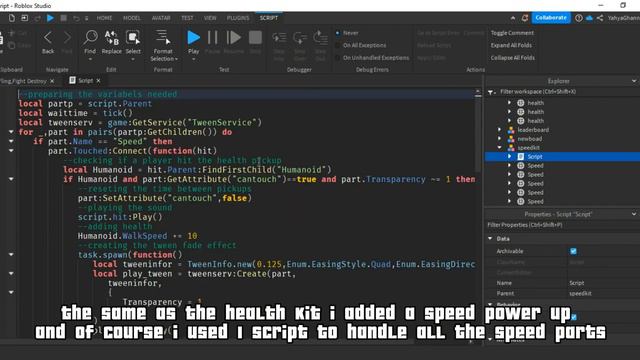
Task: Click the Format Selection icon
Action: [163, 37]
